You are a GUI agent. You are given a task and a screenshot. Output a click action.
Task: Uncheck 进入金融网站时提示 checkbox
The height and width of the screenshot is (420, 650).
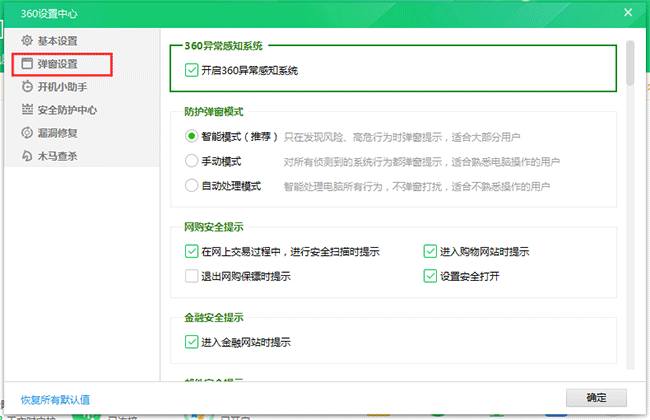[192, 342]
